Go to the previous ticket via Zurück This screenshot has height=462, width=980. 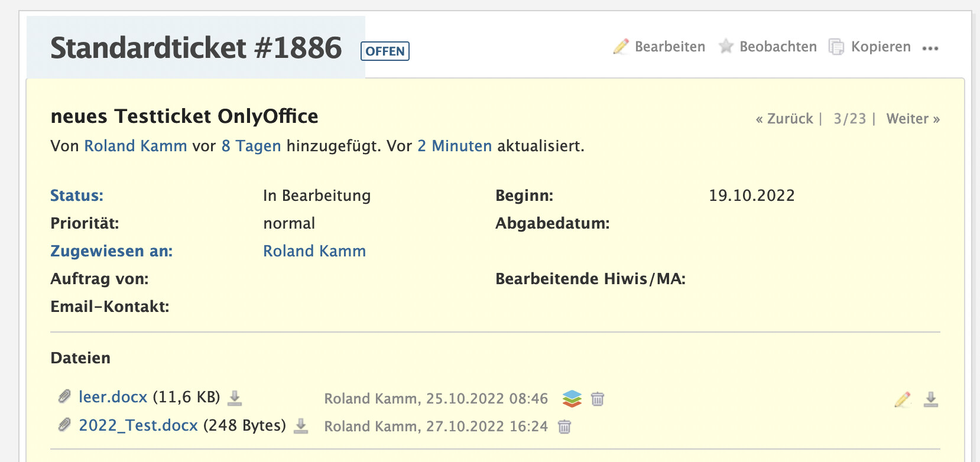click(784, 119)
